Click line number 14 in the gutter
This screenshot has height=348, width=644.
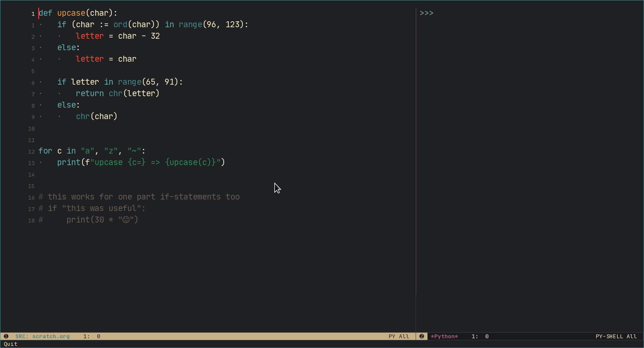coord(31,175)
